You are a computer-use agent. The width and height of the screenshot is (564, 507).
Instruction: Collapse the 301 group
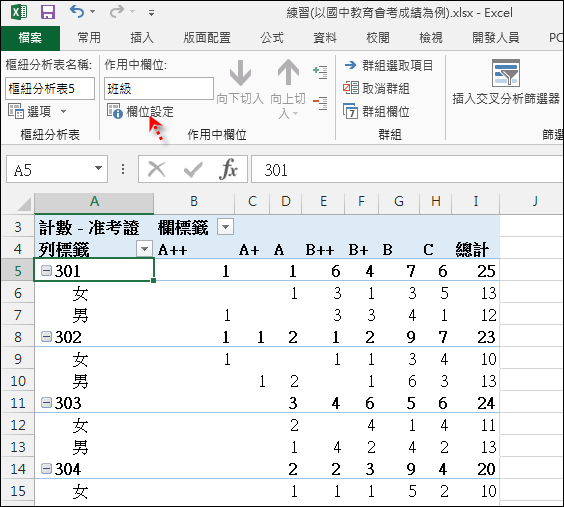click(x=46, y=270)
